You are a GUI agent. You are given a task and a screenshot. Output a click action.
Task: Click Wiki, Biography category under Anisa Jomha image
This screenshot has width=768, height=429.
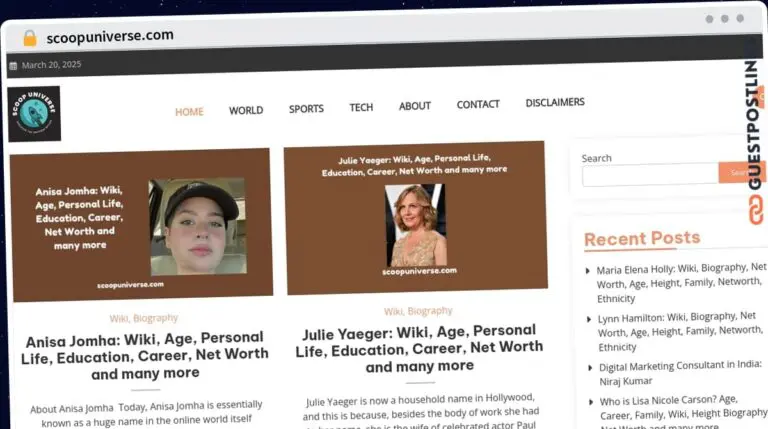(144, 318)
